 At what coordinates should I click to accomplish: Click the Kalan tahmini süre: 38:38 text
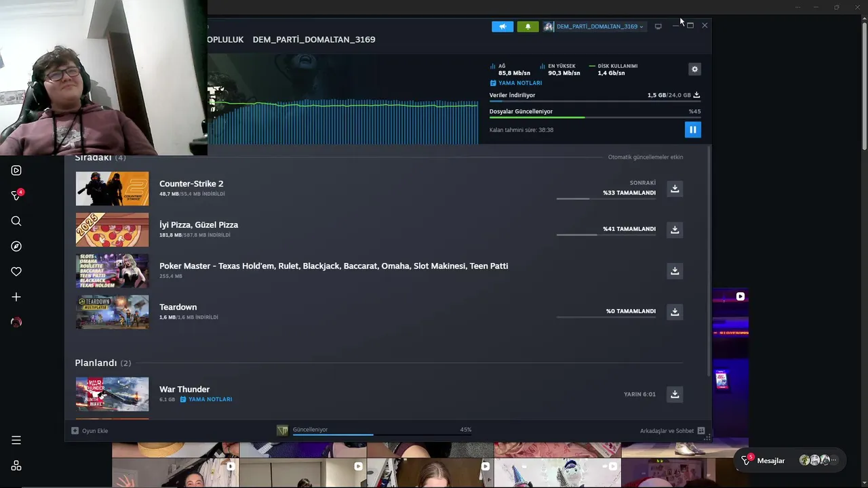pos(521,130)
